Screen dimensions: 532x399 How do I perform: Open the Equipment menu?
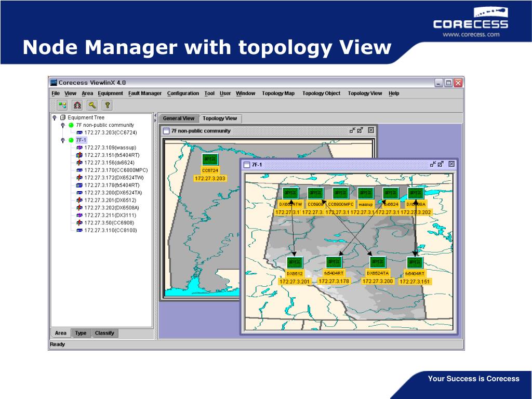pyautogui.click(x=110, y=94)
